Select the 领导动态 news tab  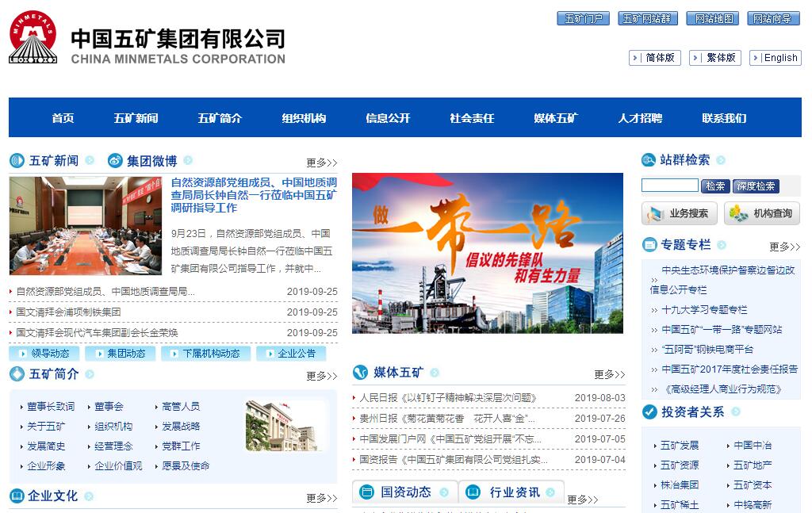pyautogui.click(x=44, y=354)
